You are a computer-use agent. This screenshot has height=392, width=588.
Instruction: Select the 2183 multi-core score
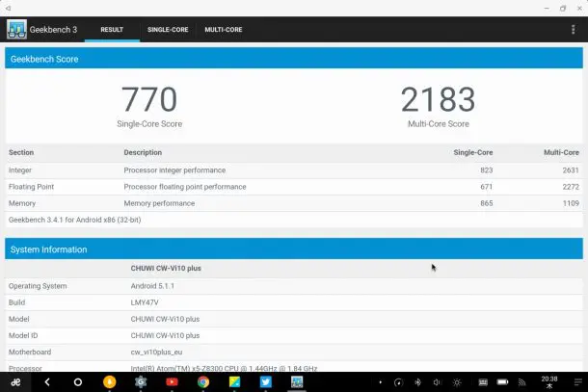(438, 99)
